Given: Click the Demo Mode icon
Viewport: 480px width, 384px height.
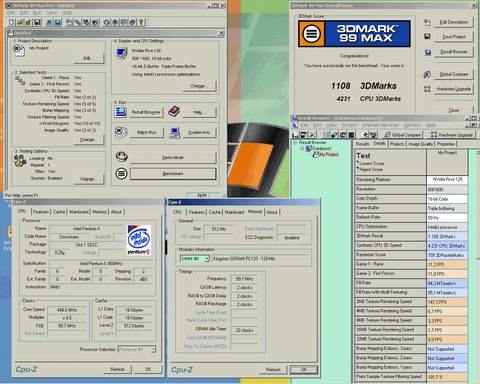Looking at the screenshot, I should pos(122,156).
